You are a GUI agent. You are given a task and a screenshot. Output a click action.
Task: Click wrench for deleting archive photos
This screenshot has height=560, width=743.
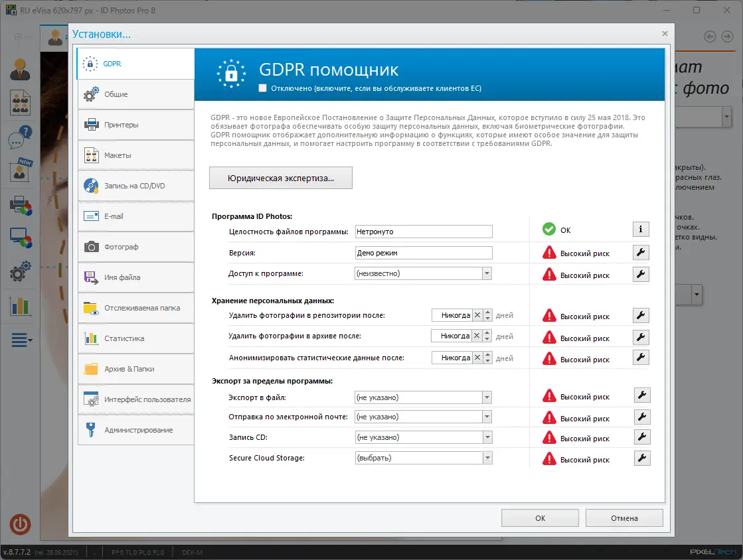[641, 337]
